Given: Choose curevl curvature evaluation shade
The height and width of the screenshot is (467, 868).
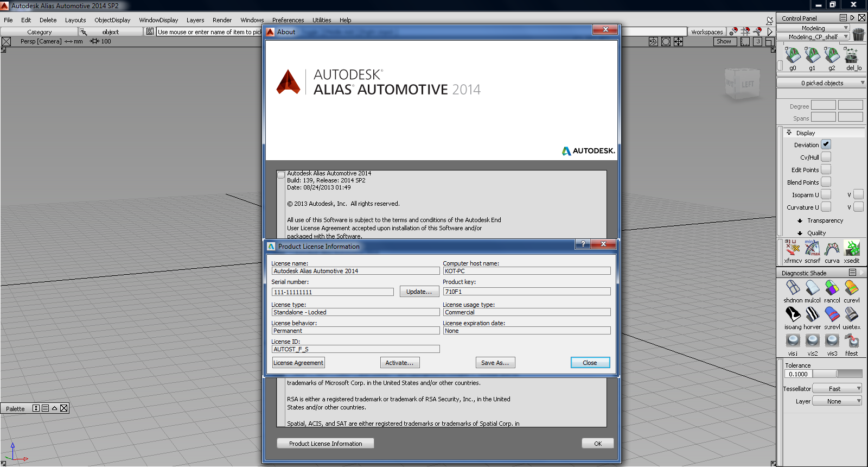Looking at the screenshot, I should pyautogui.click(x=852, y=288).
